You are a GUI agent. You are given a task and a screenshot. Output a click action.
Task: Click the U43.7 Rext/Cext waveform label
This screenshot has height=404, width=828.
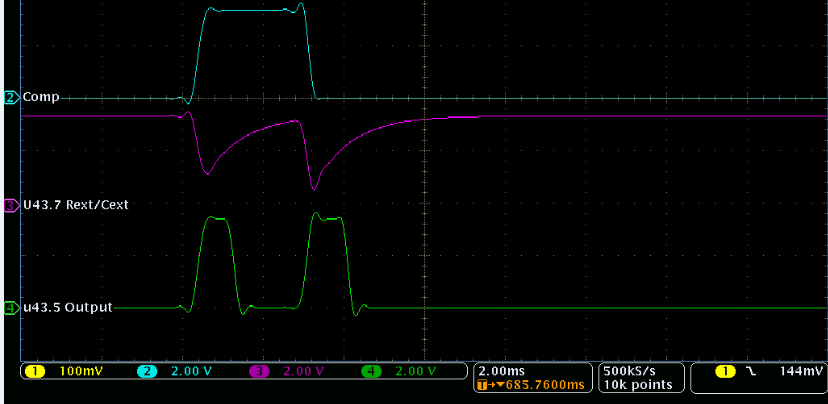coord(76,205)
